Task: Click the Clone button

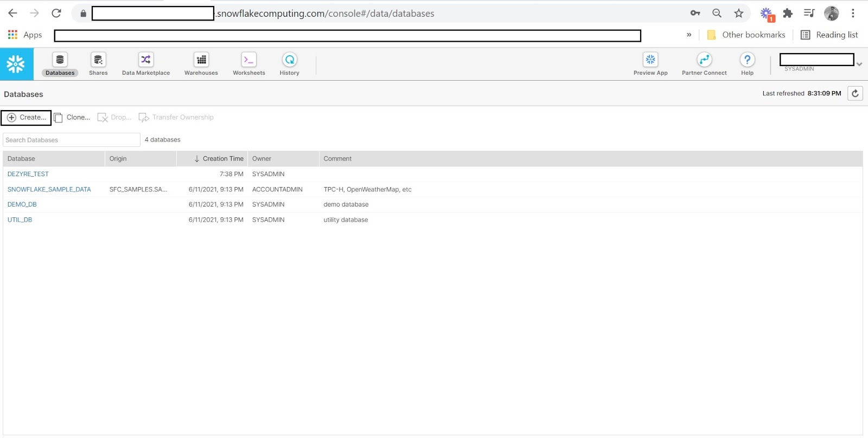Action: point(72,118)
